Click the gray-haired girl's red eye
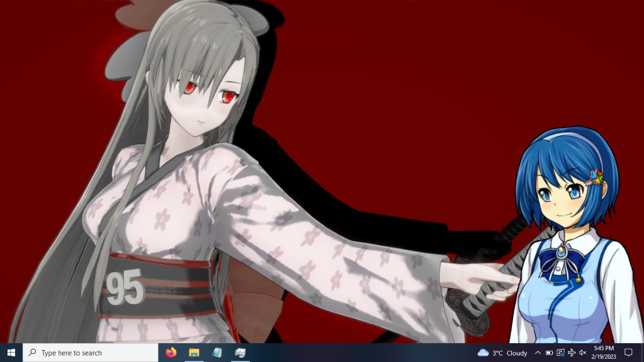Image resolution: width=644 pixels, height=362 pixels. tap(189, 86)
